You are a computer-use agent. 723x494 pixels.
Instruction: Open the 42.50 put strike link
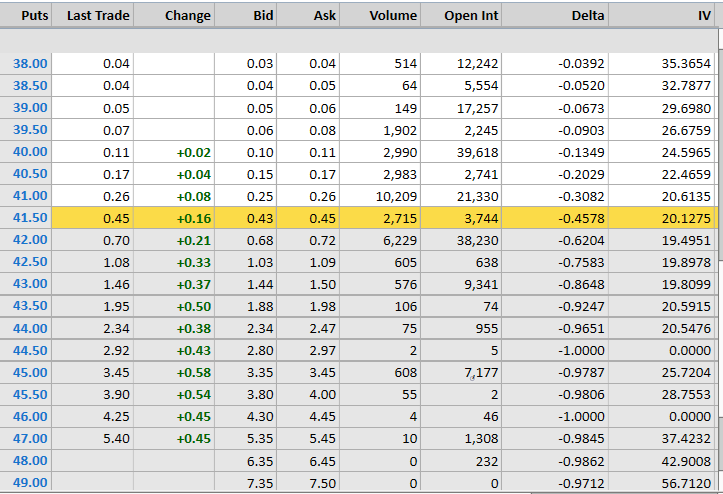(30, 262)
